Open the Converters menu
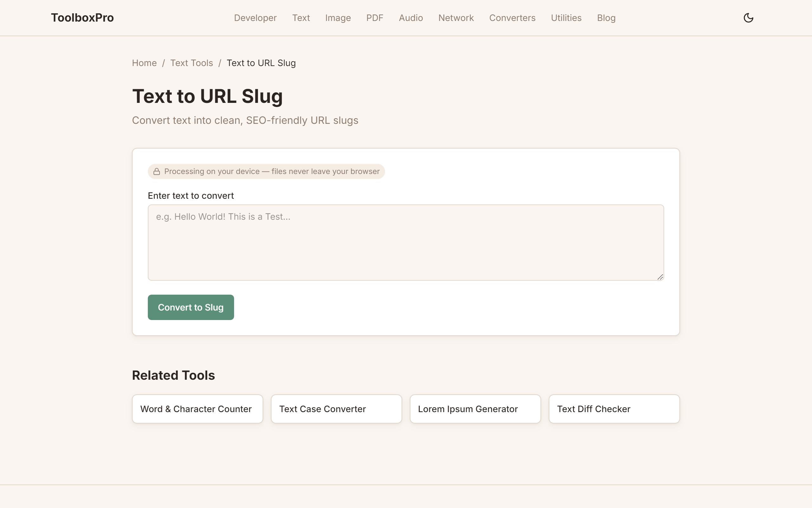The image size is (812, 508). (x=512, y=18)
